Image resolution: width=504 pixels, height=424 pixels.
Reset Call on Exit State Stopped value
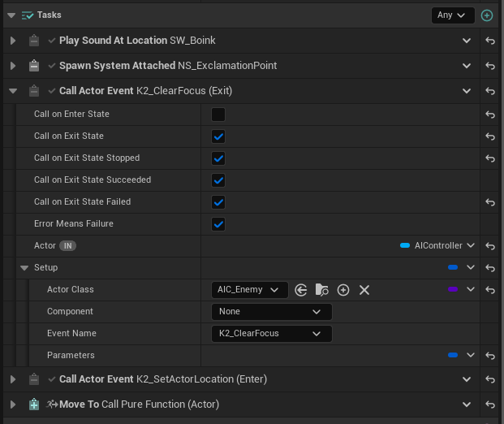490,158
